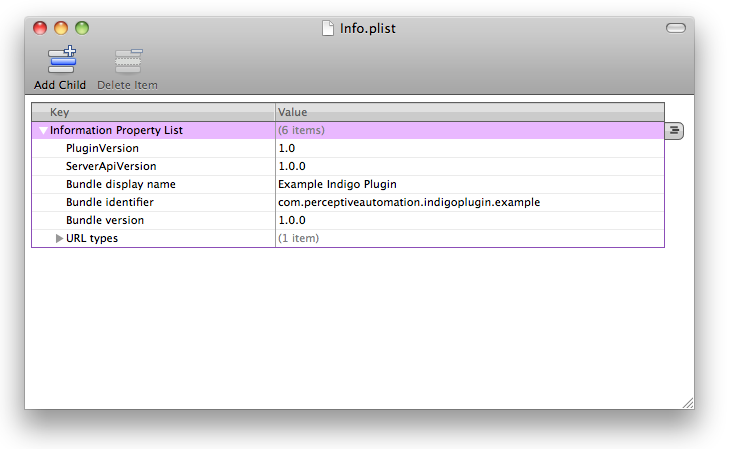Select the Bundle identifier key
The image size is (731, 449).
click(110, 202)
